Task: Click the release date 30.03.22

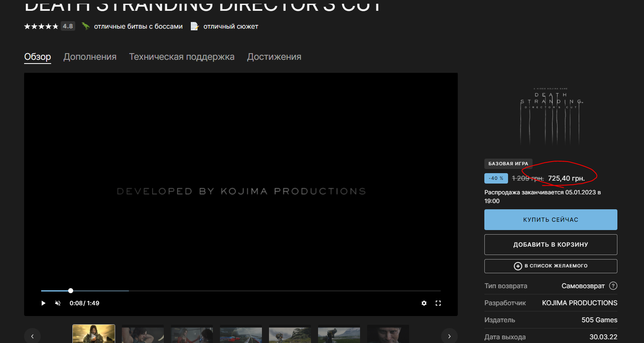Action: pyautogui.click(x=603, y=337)
